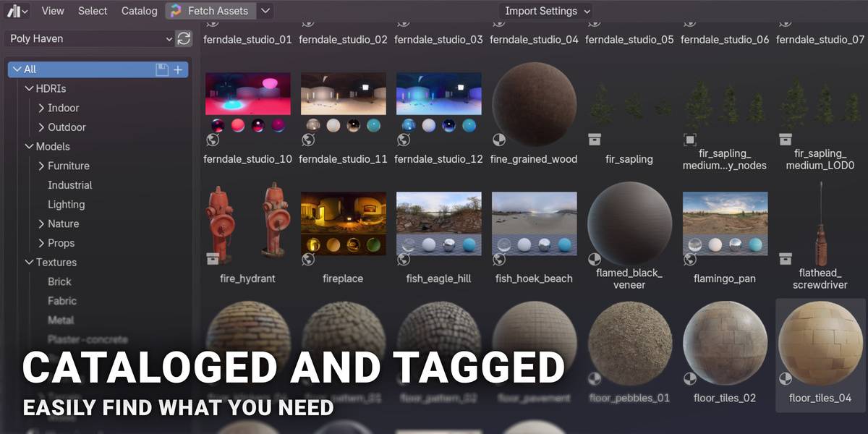Click the save icon in the All catalog row
Screen dimensions: 868x434
coord(162,69)
